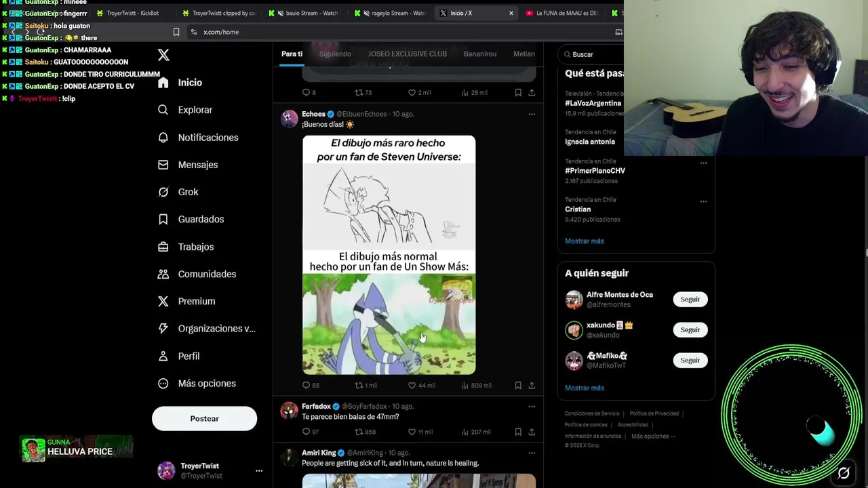Bookmark the Echoes post
Viewport: 868px width, 488px height.
[518, 385]
